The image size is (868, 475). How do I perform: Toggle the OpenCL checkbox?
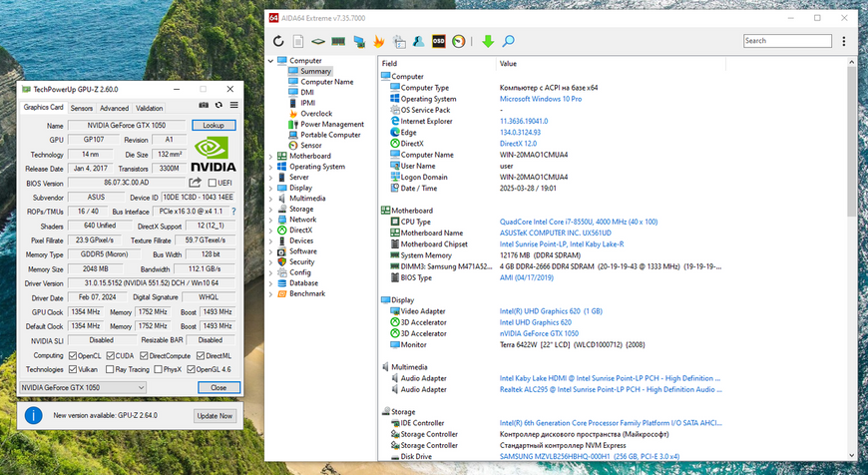point(73,355)
